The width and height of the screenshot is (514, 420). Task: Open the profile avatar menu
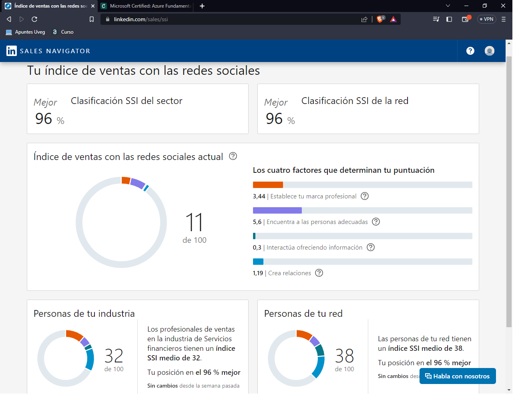tap(490, 51)
